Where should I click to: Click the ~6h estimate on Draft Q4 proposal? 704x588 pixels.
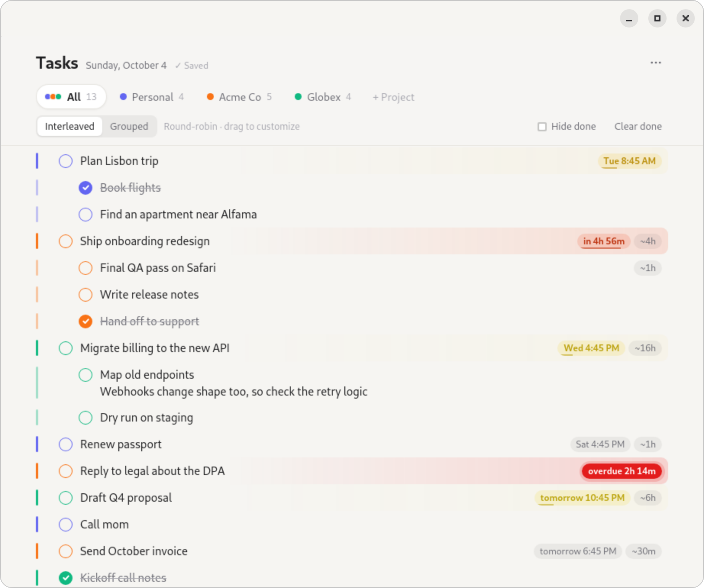pos(648,498)
